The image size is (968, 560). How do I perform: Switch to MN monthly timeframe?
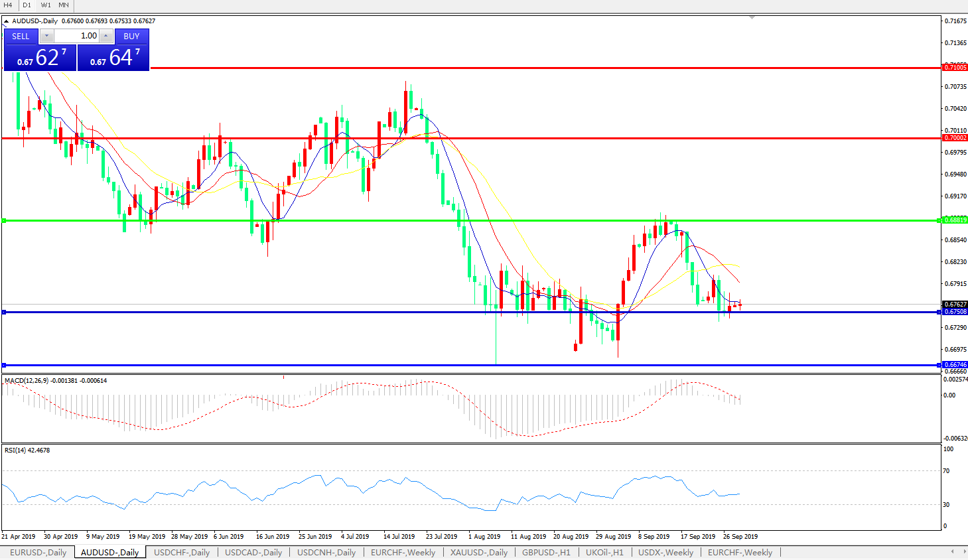64,5
